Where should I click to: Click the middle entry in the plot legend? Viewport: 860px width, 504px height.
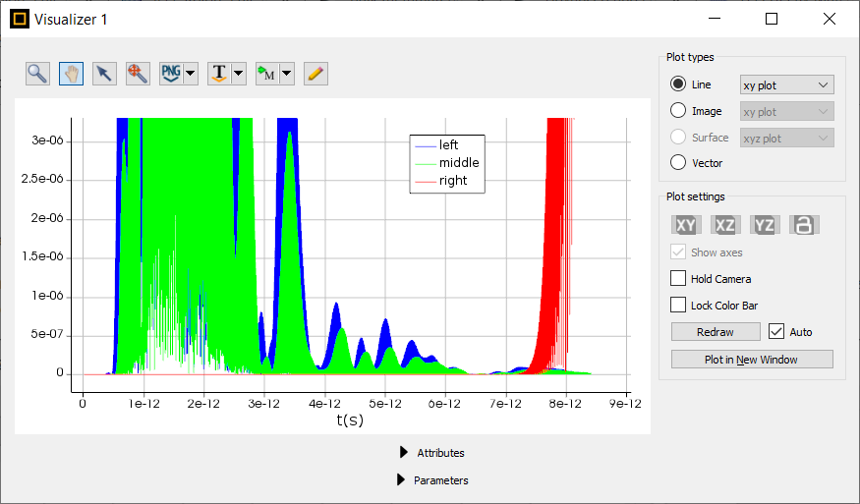[459, 163]
